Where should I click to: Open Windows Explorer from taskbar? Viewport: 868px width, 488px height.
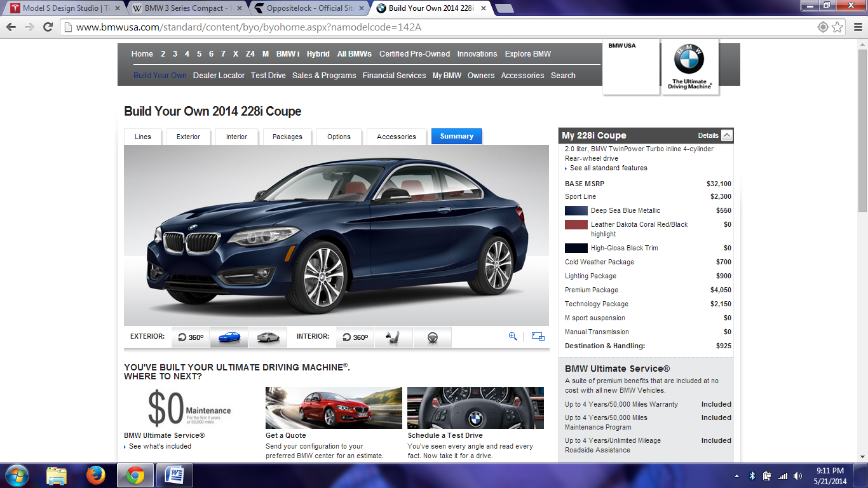pyautogui.click(x=57, y=475)
